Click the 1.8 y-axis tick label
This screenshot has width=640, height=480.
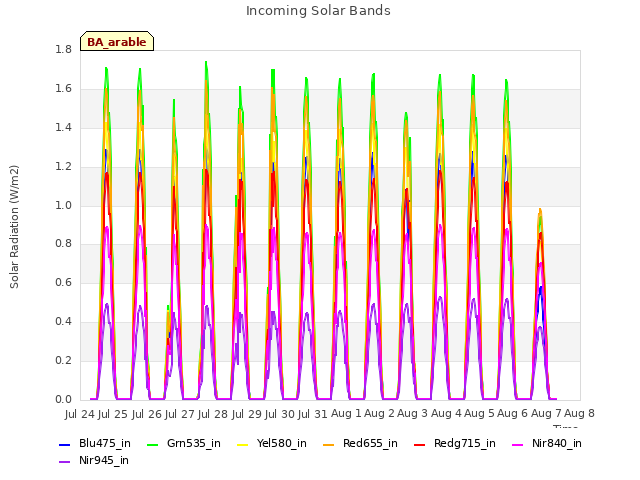63,50
